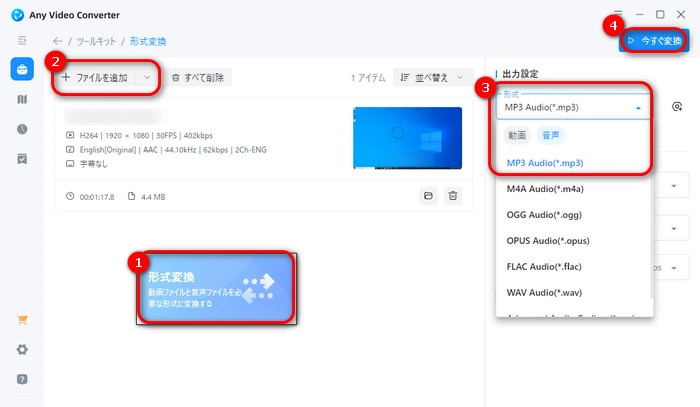Select FLAC Audio(*.flac) option

(573, 266)
